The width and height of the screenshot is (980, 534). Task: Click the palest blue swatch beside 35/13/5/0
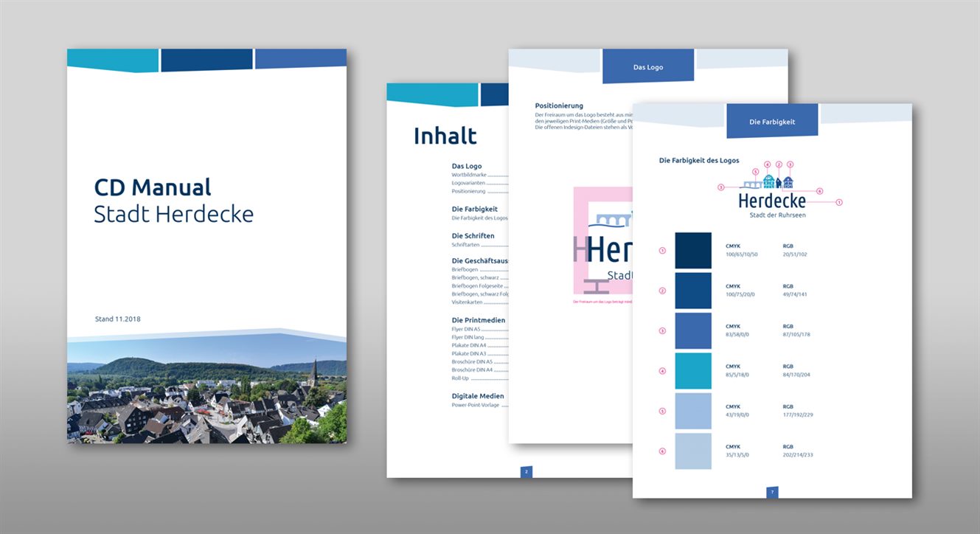click(693, 451)
